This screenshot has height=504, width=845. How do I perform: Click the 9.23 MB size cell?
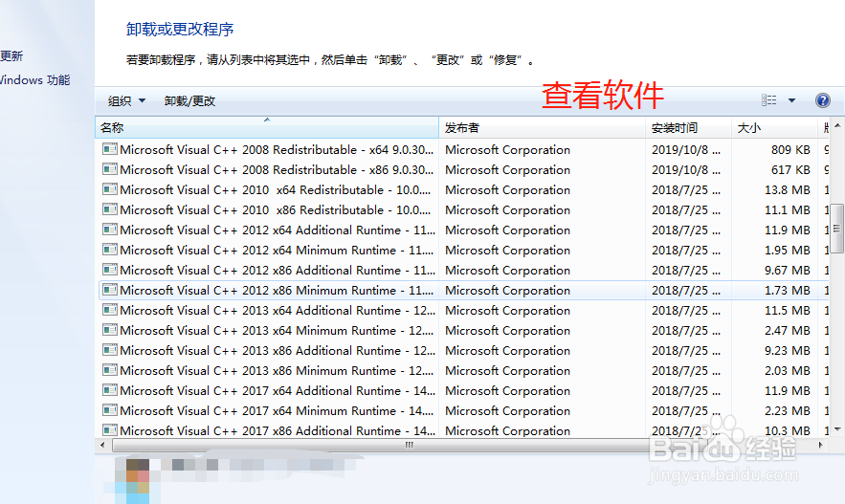point(788,351)
